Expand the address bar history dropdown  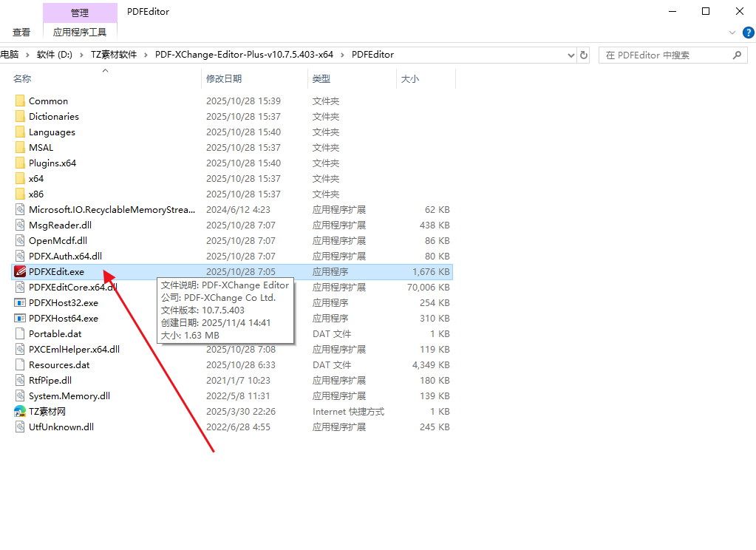click(x=571, y=55)
